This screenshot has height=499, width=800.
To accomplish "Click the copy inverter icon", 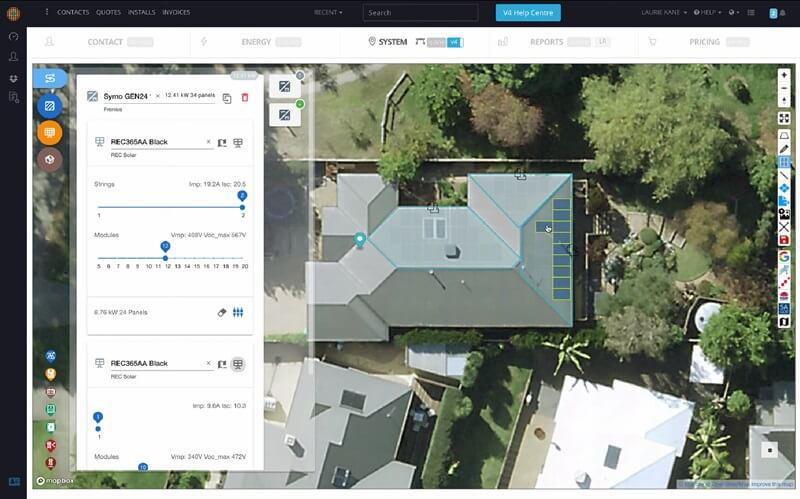I will pos(227,97).
